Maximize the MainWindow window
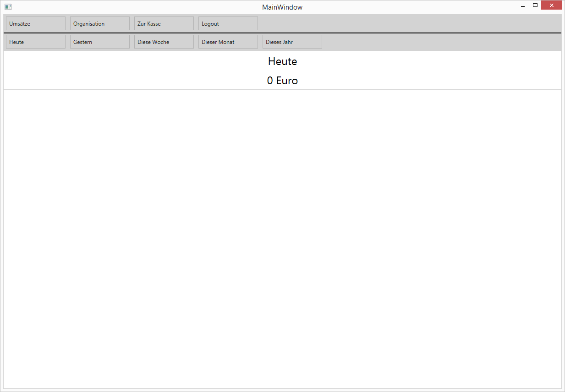 pos(535,5)
